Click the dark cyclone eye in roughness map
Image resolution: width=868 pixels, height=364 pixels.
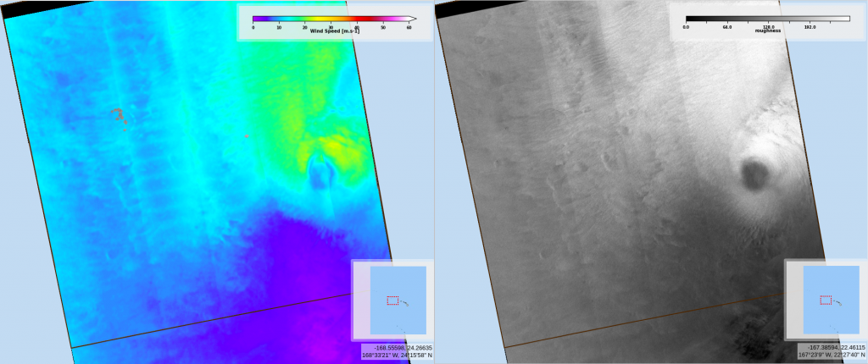pyautogui.click(x=754, y=174)
